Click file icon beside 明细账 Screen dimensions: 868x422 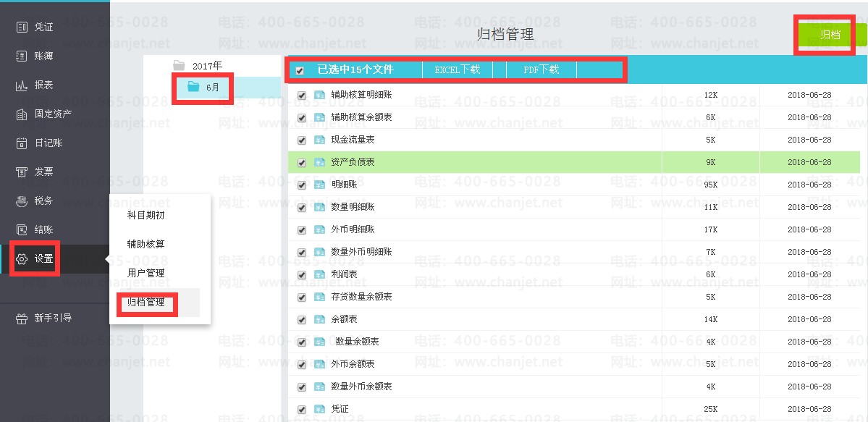coord(319,185)
